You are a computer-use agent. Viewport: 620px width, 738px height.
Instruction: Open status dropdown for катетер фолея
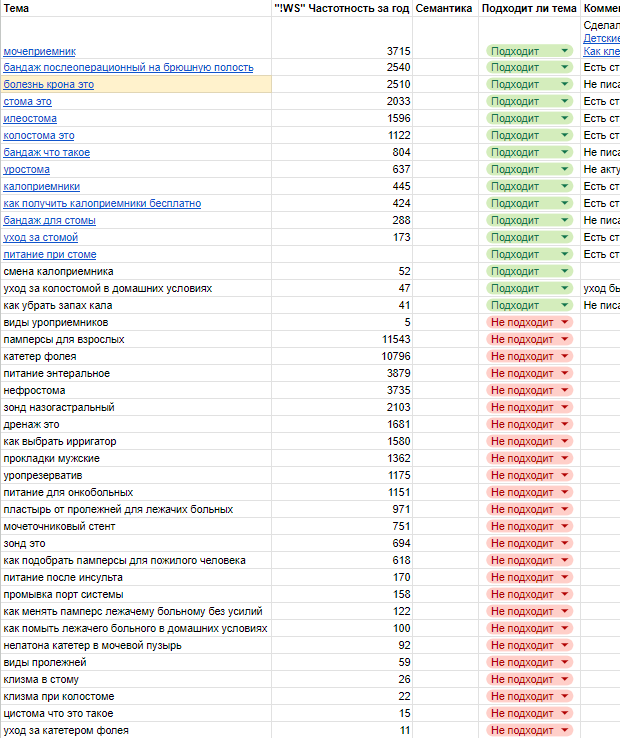click(564, 356)
